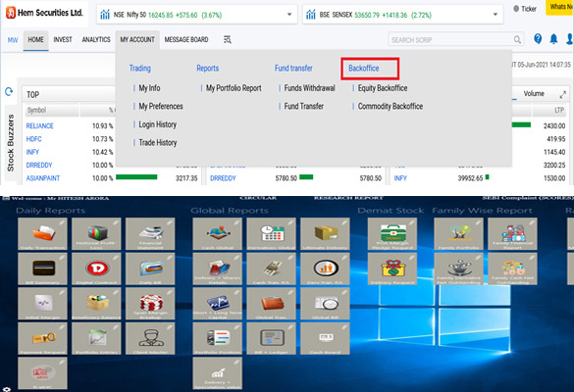Open the R-eKYC tile
The image size is (574, 392).
(42, 373)
